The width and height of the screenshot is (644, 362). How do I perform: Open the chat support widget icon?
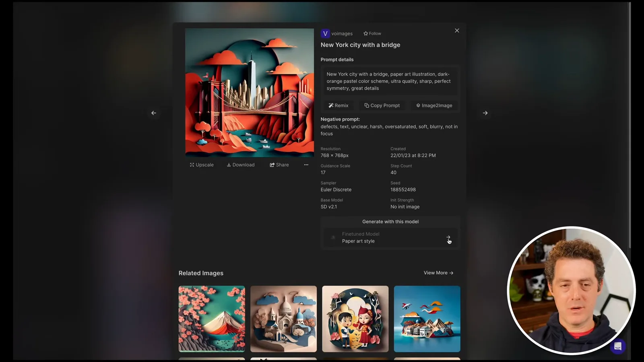[x=618, y=346]
